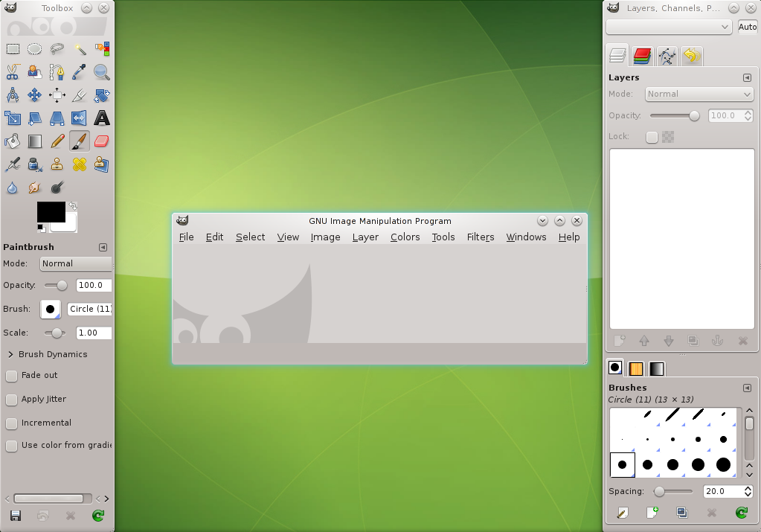Pick the Color Picker eyedropper tool
The height and width of the screenshot is (532, 761).
coord(80,72)
